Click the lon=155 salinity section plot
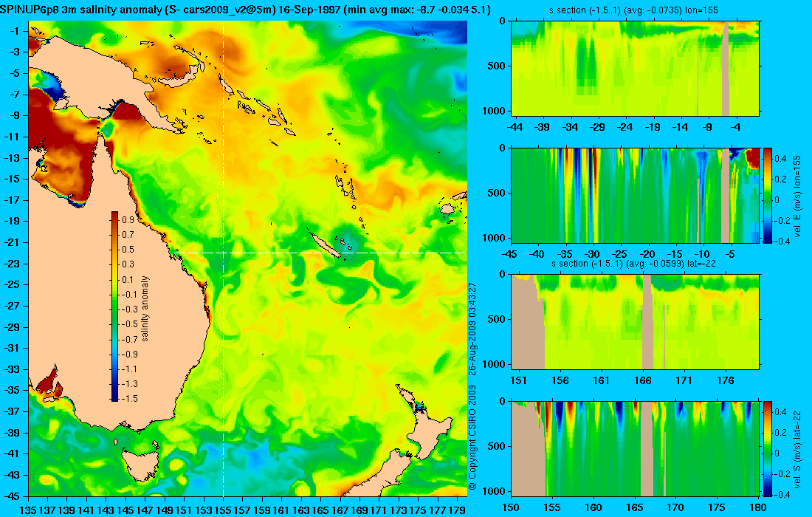 coord(635,68)
